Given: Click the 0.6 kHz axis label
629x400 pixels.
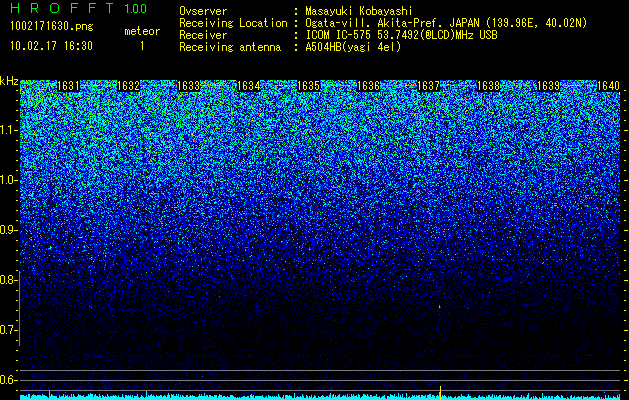Looking at the screenshot, I should [8, 380].
